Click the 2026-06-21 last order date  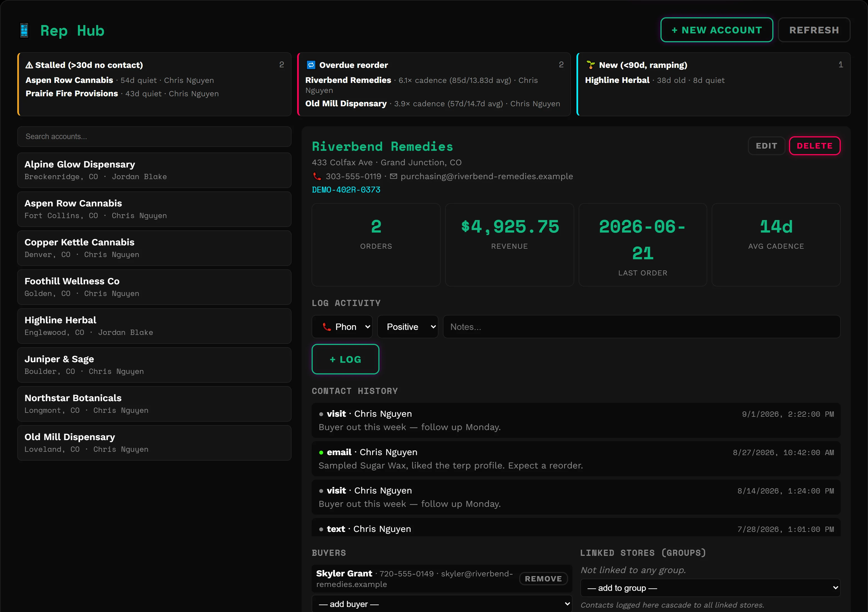click(x=643, y=240)
